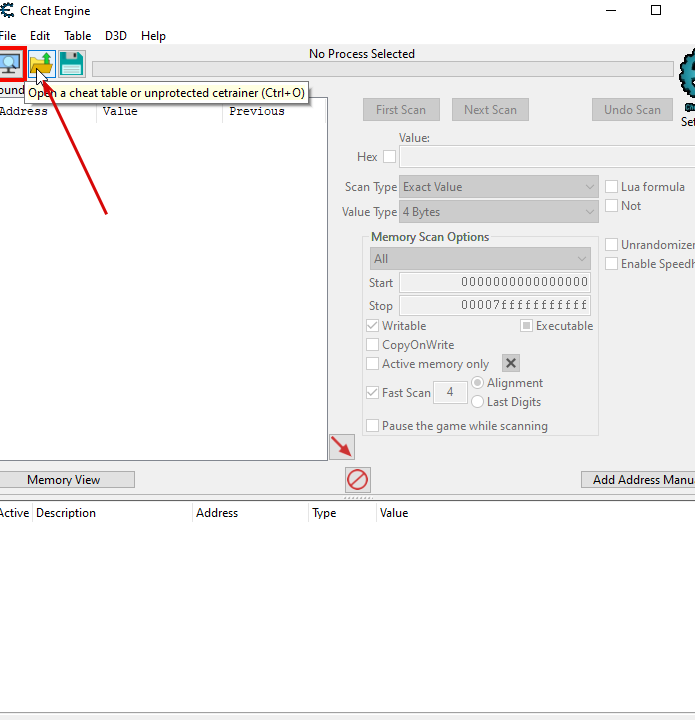This screenshot has width=695, height=720.
Task: Minimize the Cheat Engine window
Action: coord(611,10)
